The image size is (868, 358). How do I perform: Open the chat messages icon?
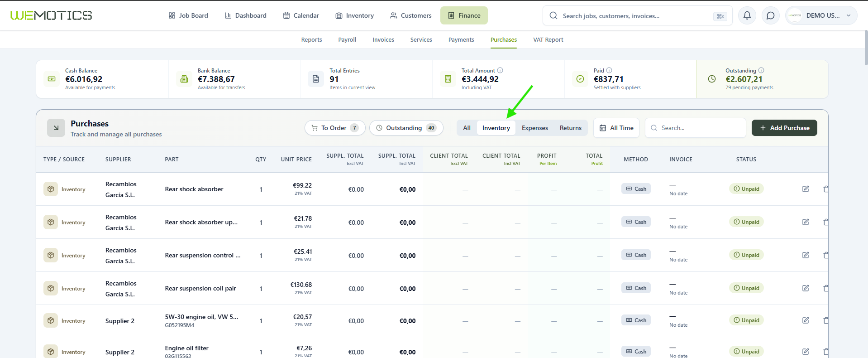[x=770, y=15]
